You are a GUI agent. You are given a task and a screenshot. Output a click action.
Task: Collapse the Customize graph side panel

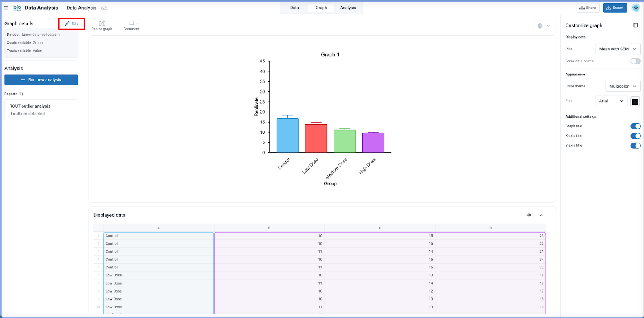point(635,25)
